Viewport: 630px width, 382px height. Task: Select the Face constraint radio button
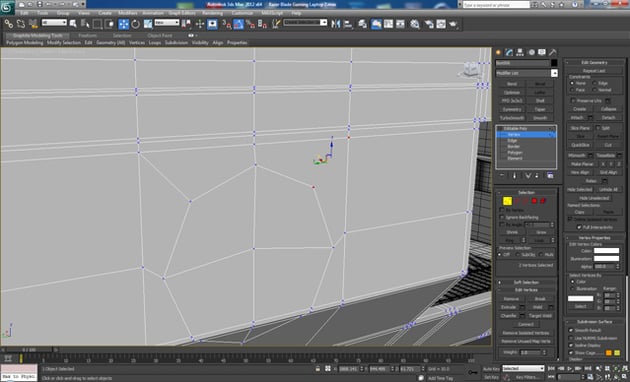pyautogui.click(x=572, y=90)
